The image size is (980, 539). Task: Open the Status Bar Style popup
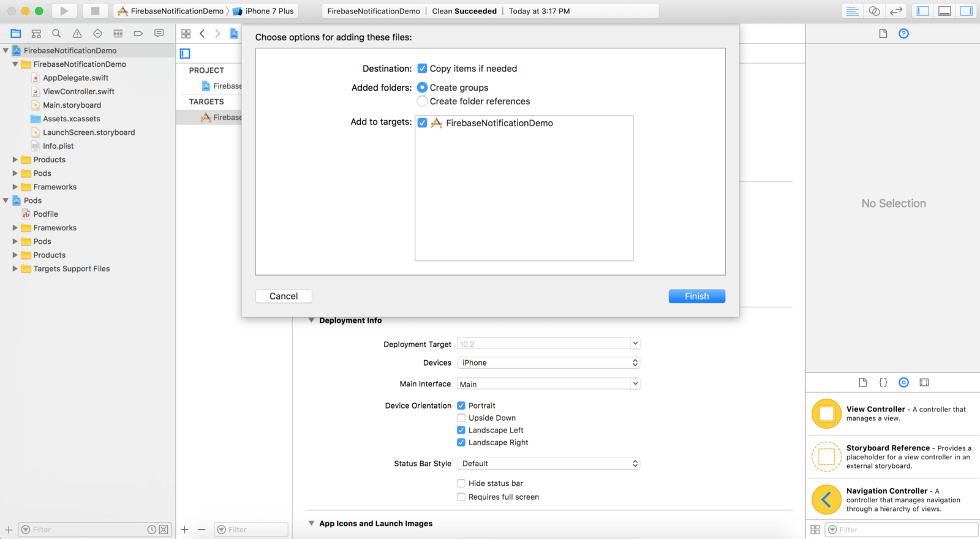[549, 464]
